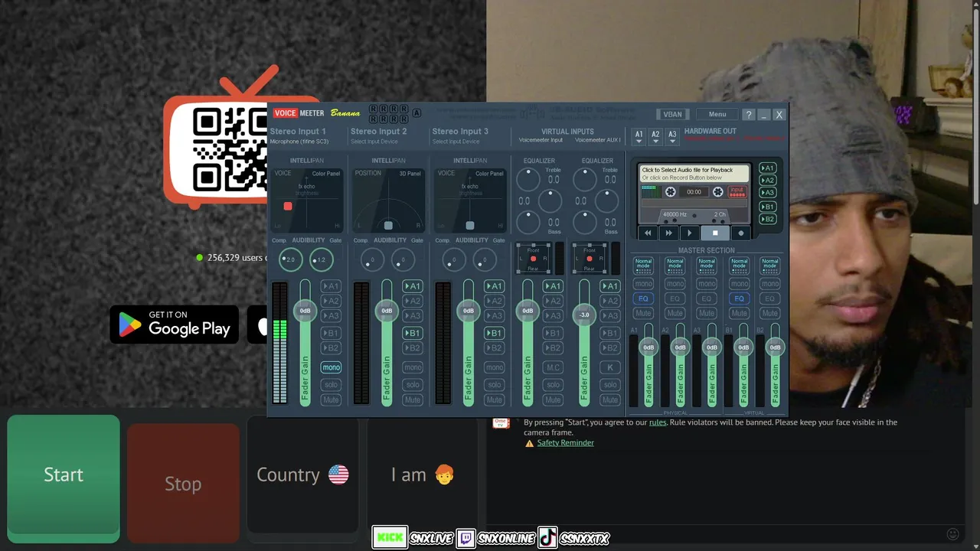Click the Bass EQ knob for Voicemeeter Input
The height and width of the screenshot is (551, 980).
(528, 223)
